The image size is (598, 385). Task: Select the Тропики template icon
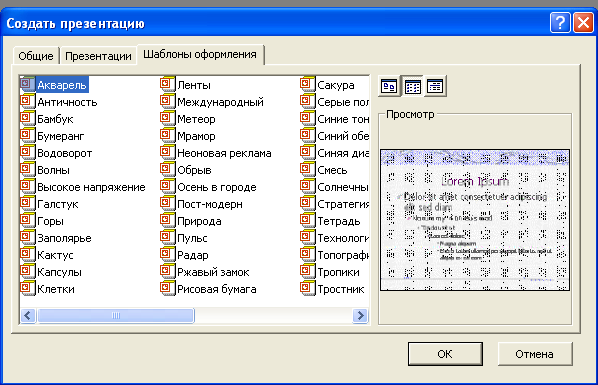[307, 271]
